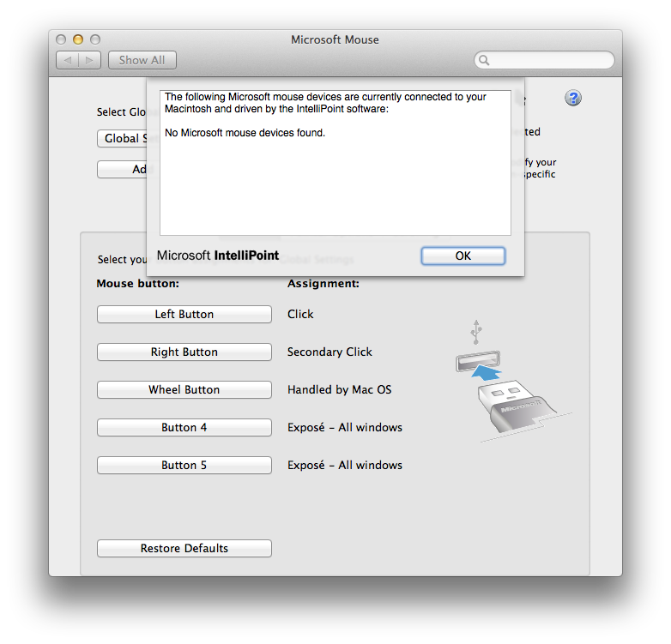Click the 'Microsoft IntelliPoint' label in dialog
671x644 pixels.
(218, 256)
